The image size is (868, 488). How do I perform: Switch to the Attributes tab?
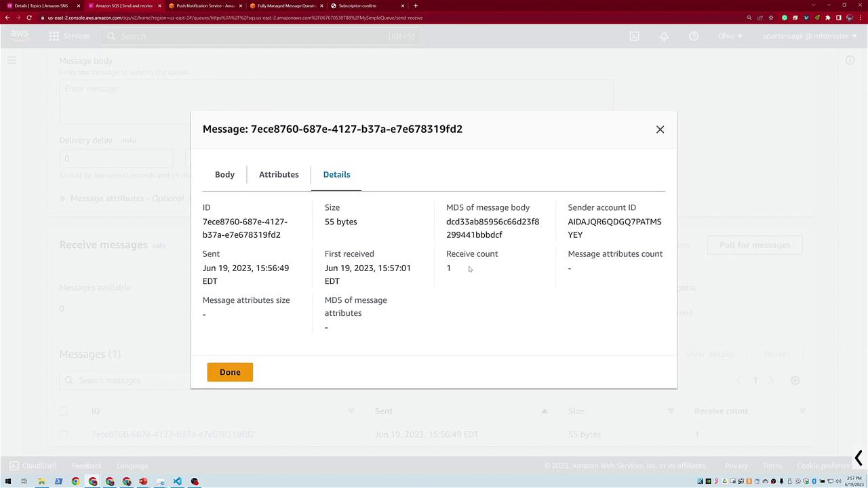click(279, 175)
